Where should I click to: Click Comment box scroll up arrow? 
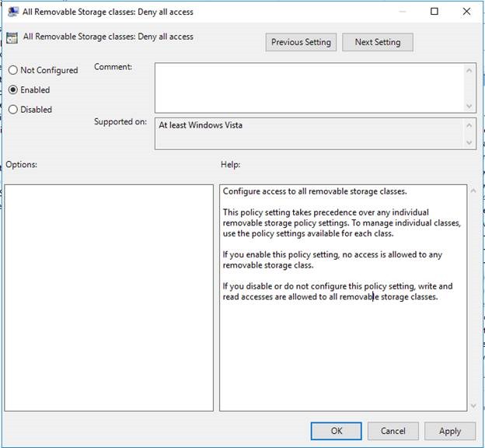coord(469,71)
